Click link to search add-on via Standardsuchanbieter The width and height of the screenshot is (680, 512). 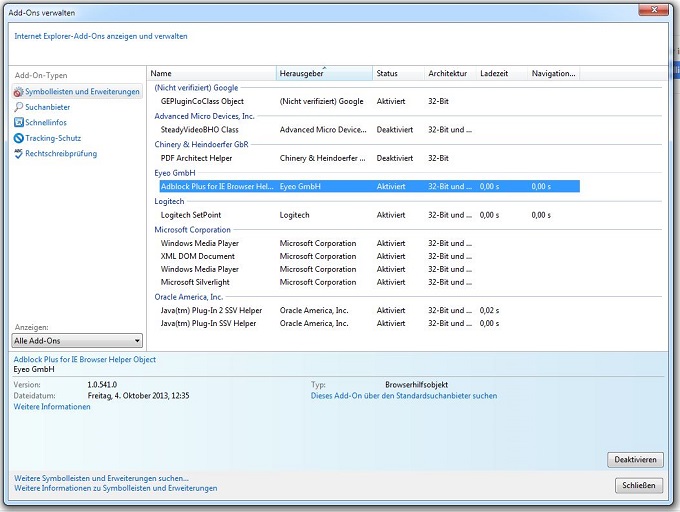403,396
